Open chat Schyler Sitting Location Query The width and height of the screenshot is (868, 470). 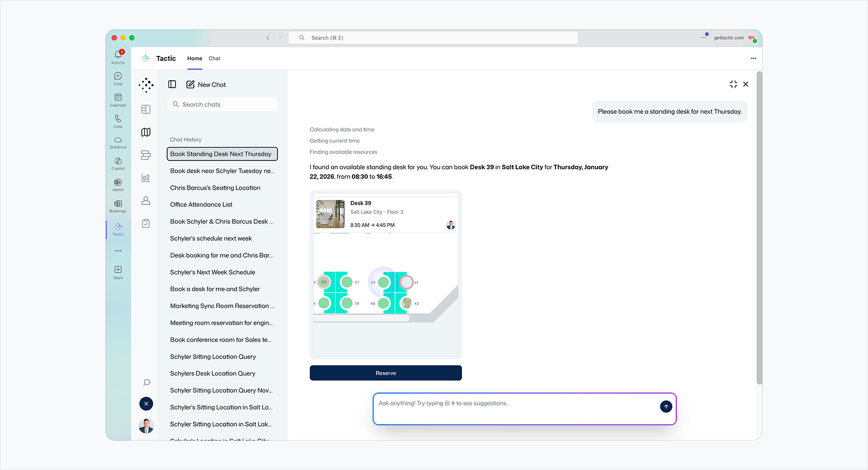(x=223, y=356)
